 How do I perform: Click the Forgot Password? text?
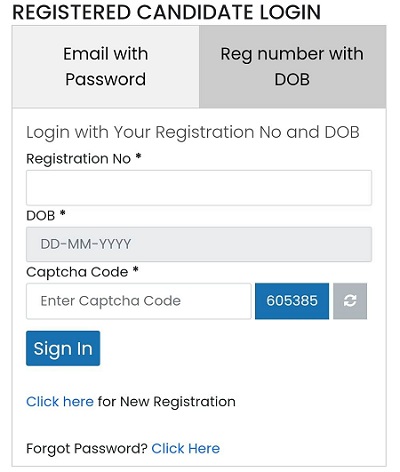point(87,449)
